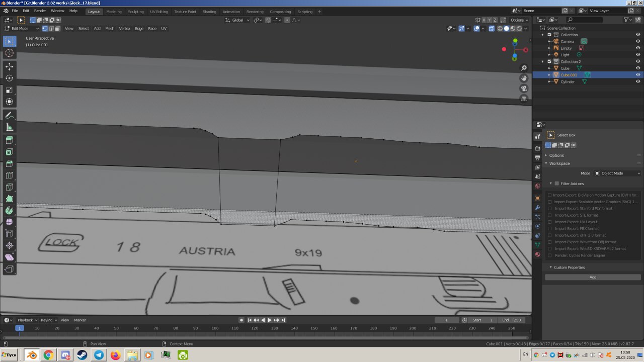Switch to edge select mode
The image size is (644, 362).
click(x=51, y=29)
